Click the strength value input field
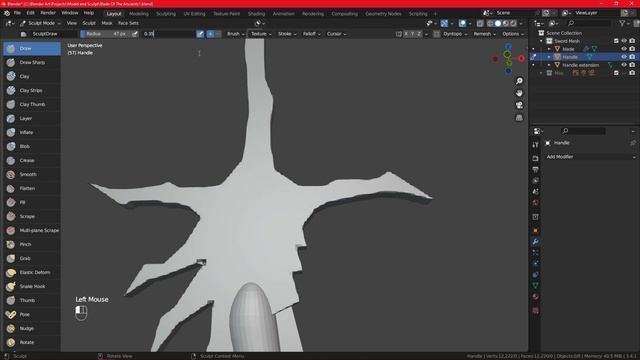The width and height of the screenshot is (640, 360). [x=168, y=34]
